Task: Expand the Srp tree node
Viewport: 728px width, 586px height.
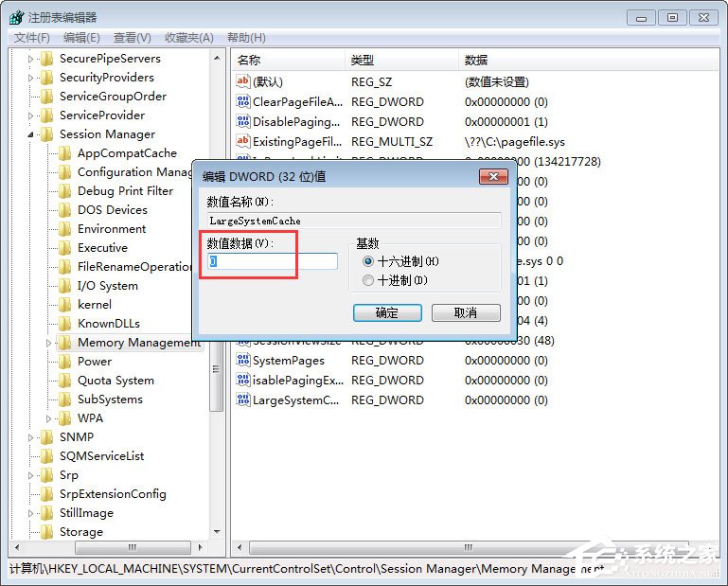Action: (x=30, y=475)
